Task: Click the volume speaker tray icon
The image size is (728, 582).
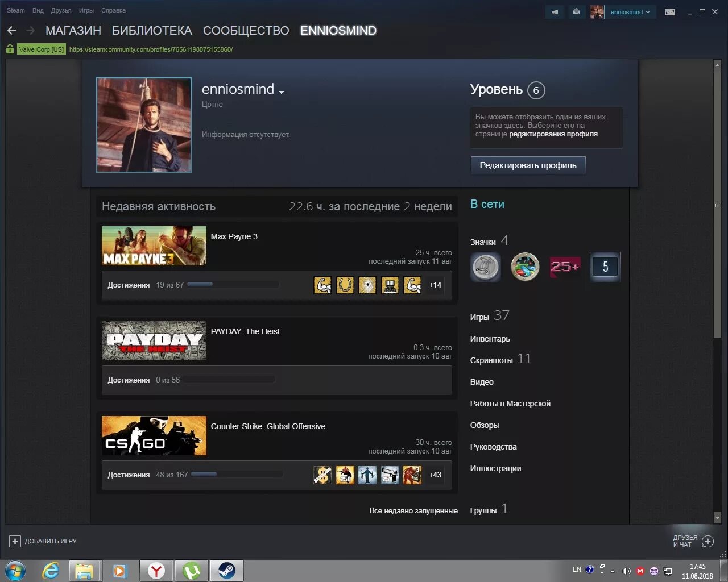Action: tap(626, 571)
